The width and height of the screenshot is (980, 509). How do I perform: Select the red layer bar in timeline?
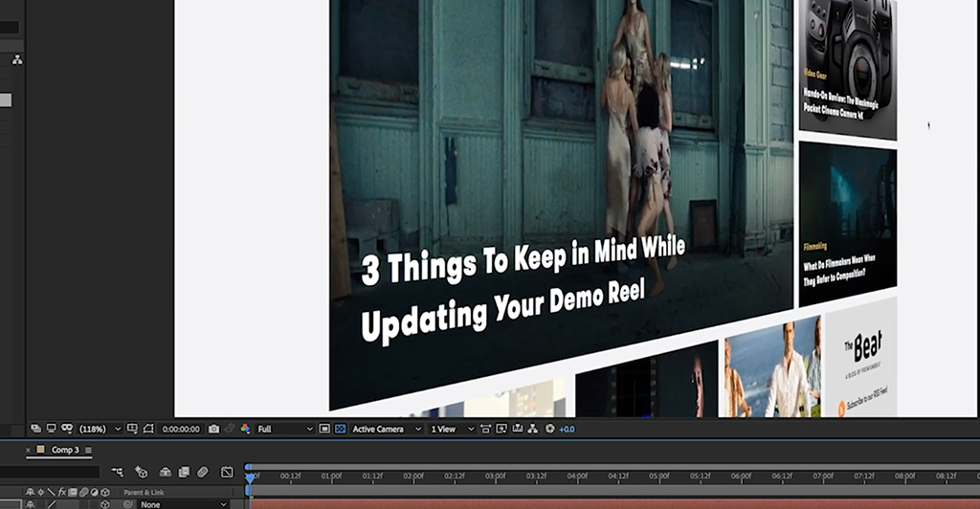[614, 504]
